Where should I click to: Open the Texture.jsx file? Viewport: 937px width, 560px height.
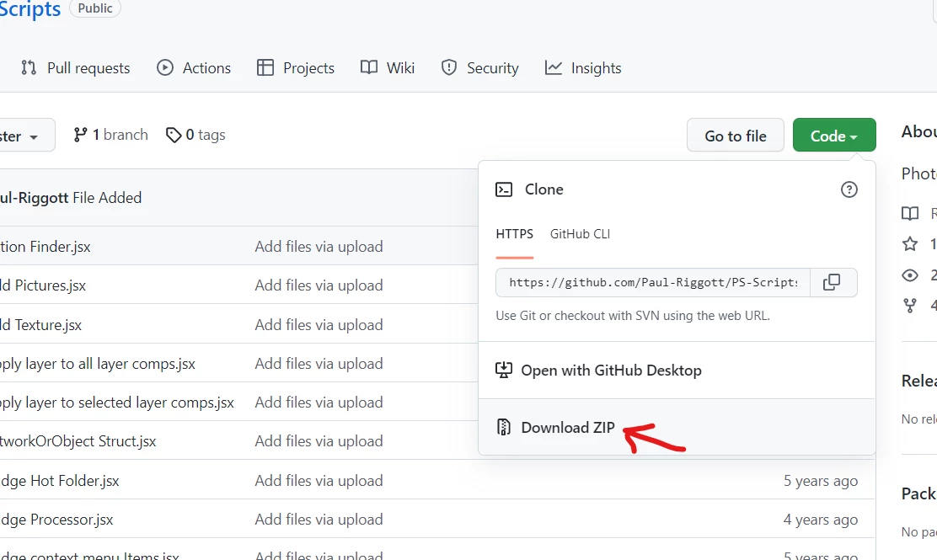40,325
